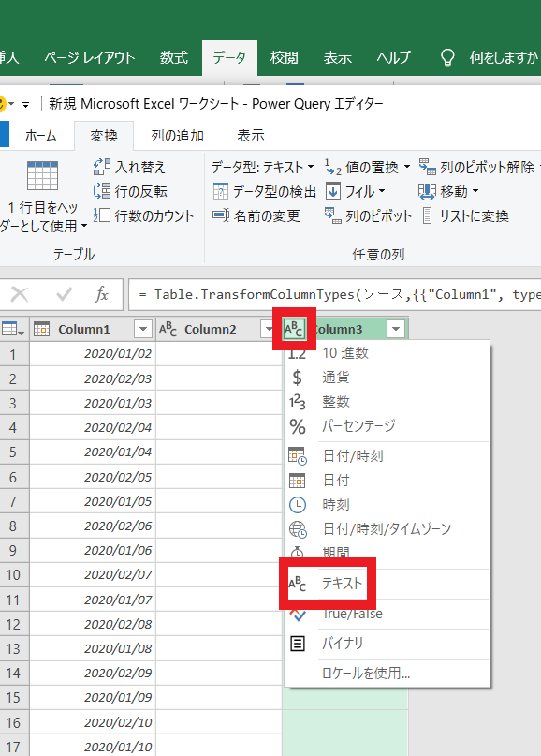Click the ABC type icon of Column2

(x=168, y=330)
